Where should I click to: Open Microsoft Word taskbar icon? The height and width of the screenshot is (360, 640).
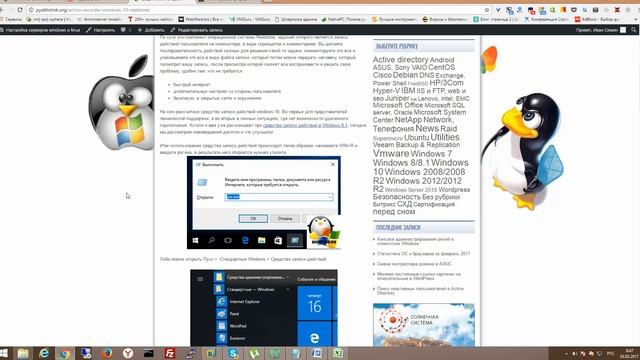(317, 353)
